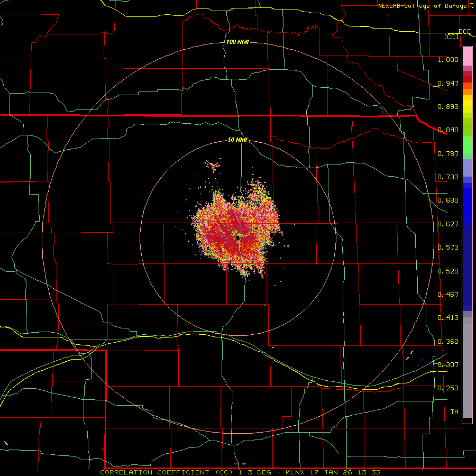Select the 0.360 scale value
The image size is (476, 476).
coord(448,342)
